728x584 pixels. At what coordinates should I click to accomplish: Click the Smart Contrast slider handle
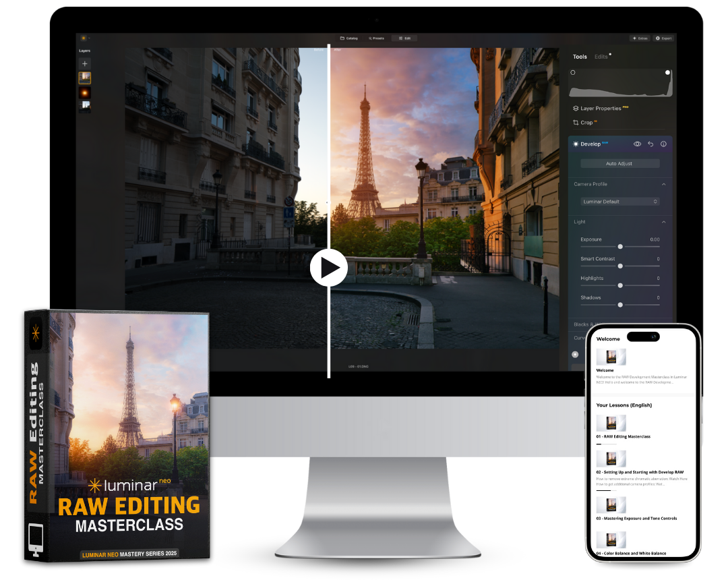click(620, 266)
